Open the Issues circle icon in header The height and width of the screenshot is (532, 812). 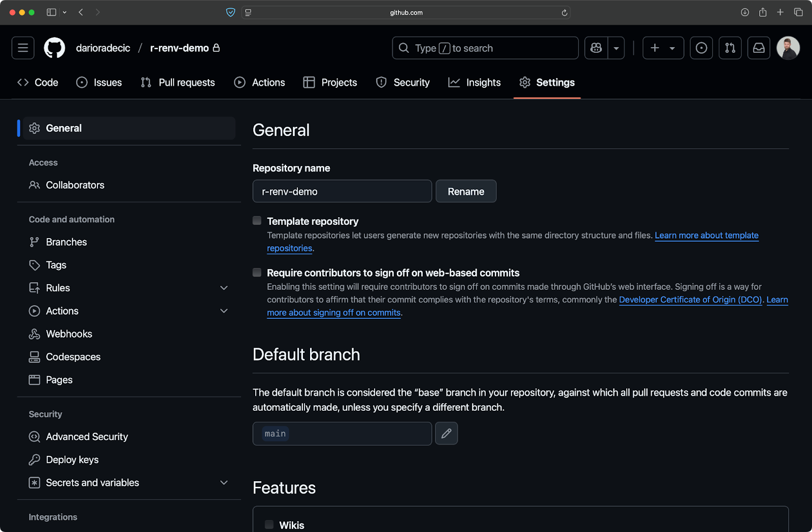tap(701, 48)
